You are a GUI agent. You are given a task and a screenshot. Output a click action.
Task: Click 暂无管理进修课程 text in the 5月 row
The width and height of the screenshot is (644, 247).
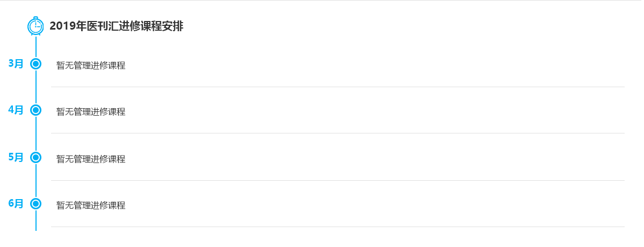91,159
